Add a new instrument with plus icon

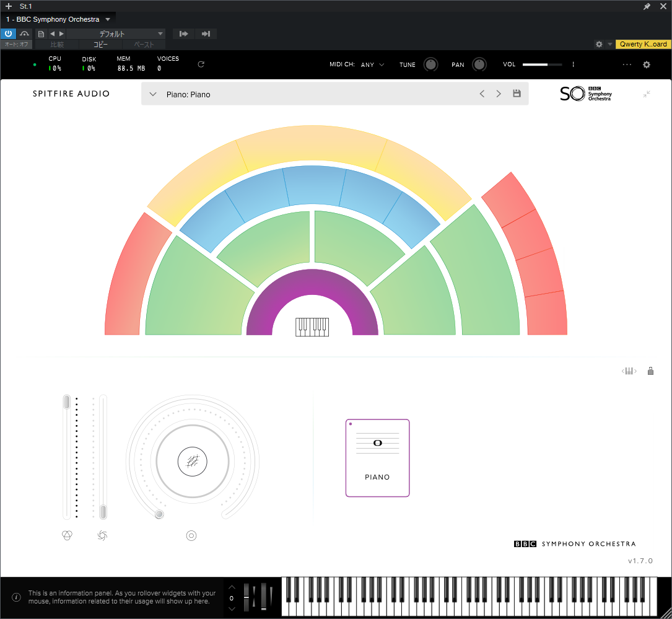coord(9,6)
